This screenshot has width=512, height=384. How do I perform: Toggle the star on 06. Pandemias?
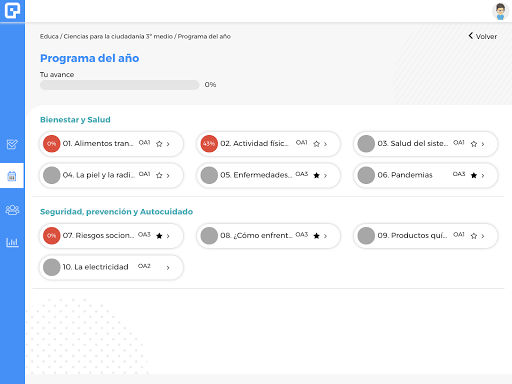(x=474, y=175)
